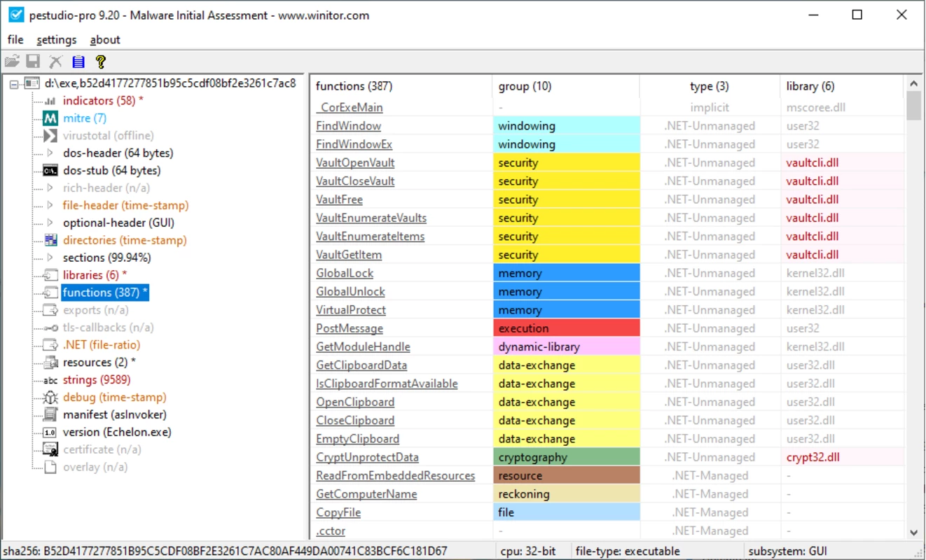
Task: Click the virustotal icon in tree
Action: 50,136
